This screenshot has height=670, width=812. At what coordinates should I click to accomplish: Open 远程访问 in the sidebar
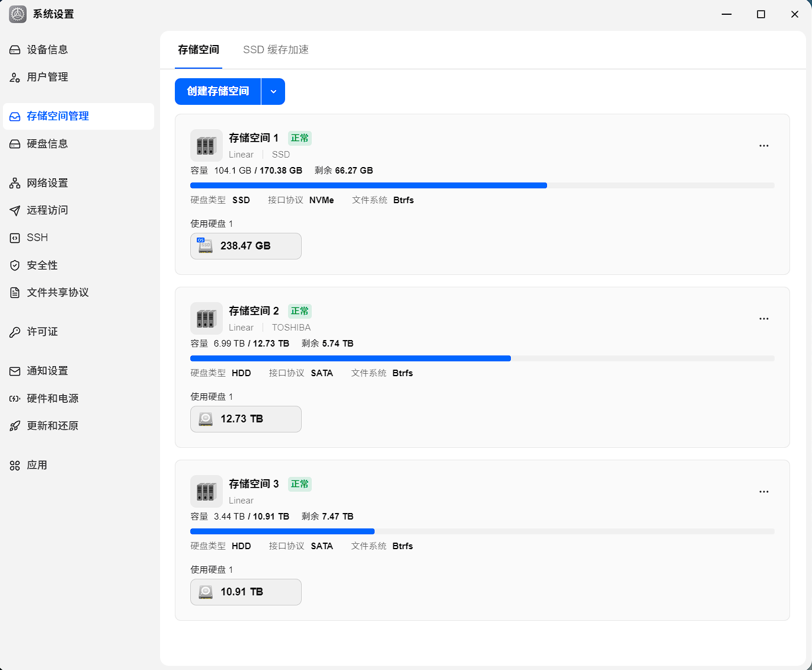78,210
